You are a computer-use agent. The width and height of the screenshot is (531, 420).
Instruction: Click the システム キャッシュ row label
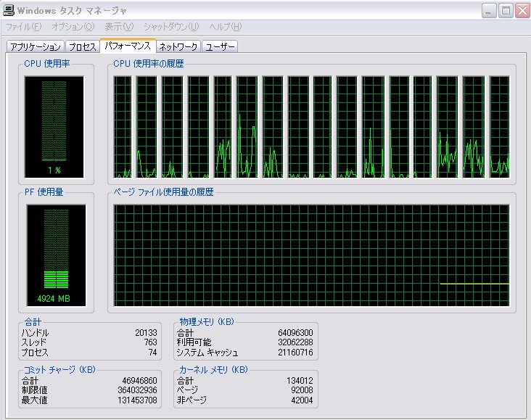[207, 353]
